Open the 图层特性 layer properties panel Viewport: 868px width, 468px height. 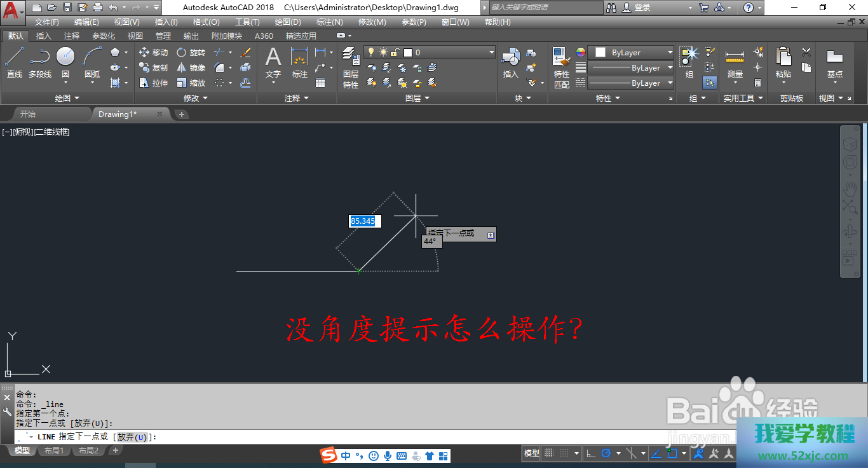tap(351, 67)
